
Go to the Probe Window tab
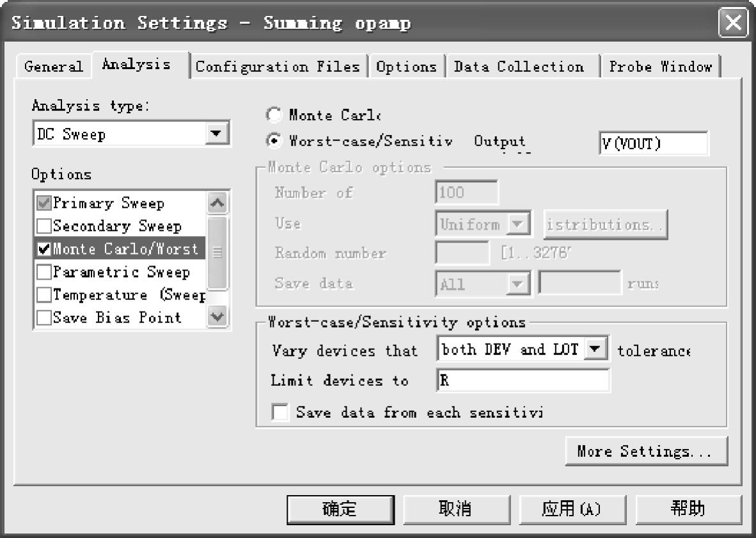(660, 67)
